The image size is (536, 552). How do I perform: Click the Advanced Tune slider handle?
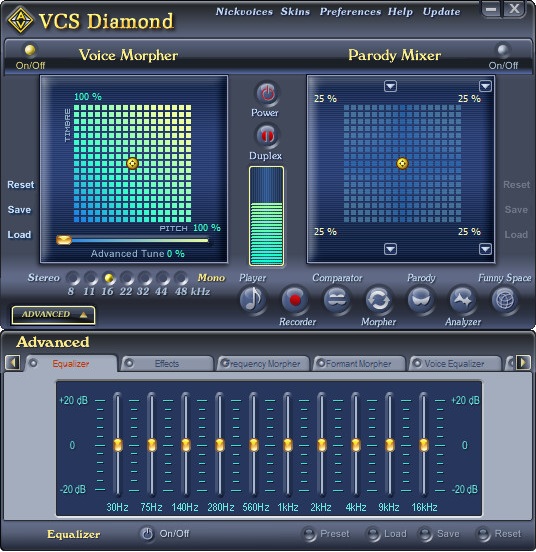[x=64, y=240]
